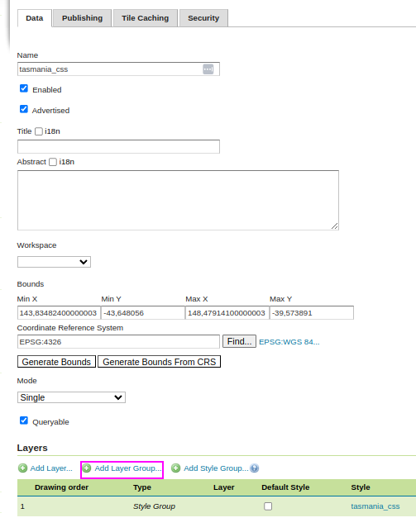Click the green plus icon for Add Layer
Screen dimensions: 416x532
pos(23,468)
